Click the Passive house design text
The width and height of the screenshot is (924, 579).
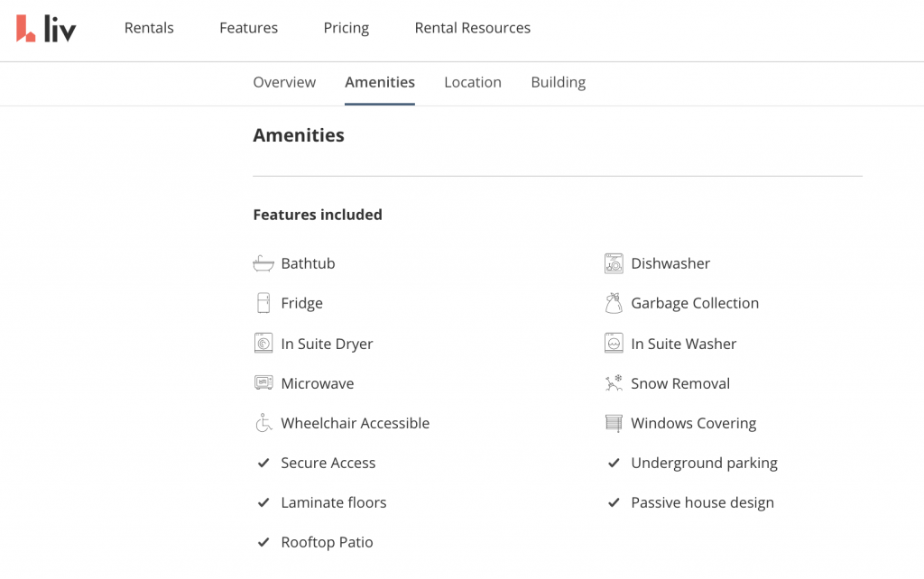pyautogui.click(x=702, y=503)
